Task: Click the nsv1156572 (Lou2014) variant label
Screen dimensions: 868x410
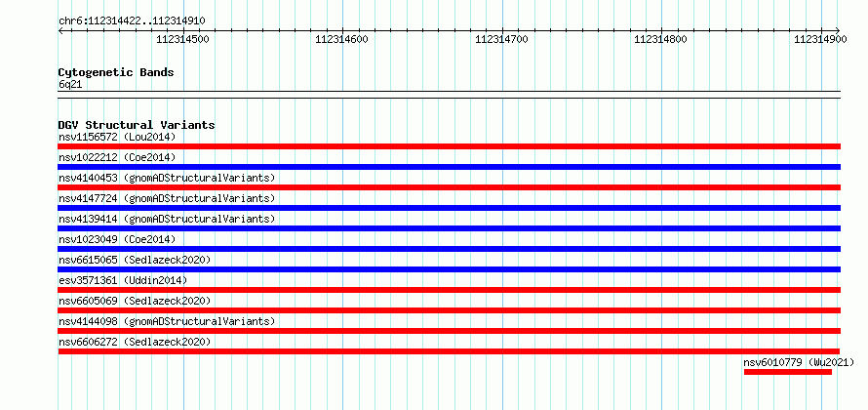Action: tap(117, 137)
